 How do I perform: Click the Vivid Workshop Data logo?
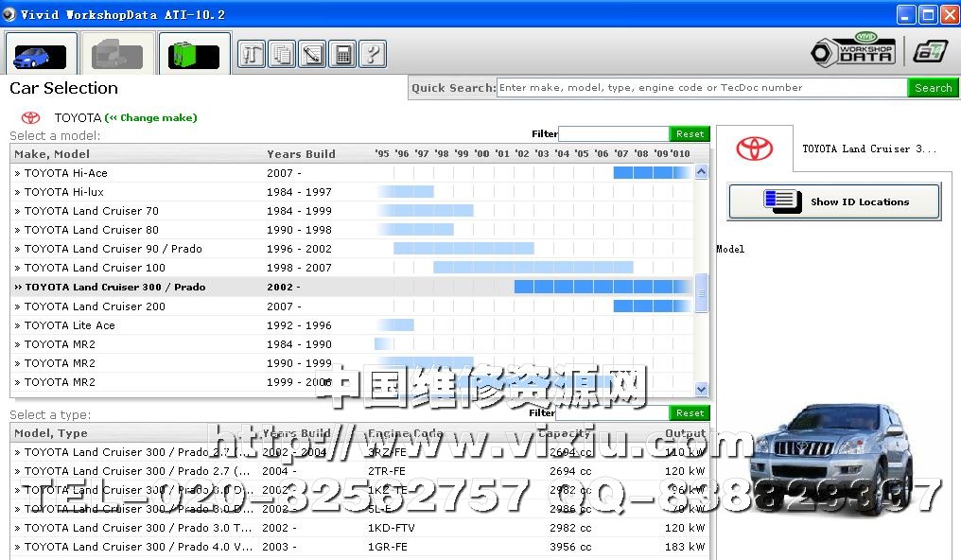tap(853, 51)
